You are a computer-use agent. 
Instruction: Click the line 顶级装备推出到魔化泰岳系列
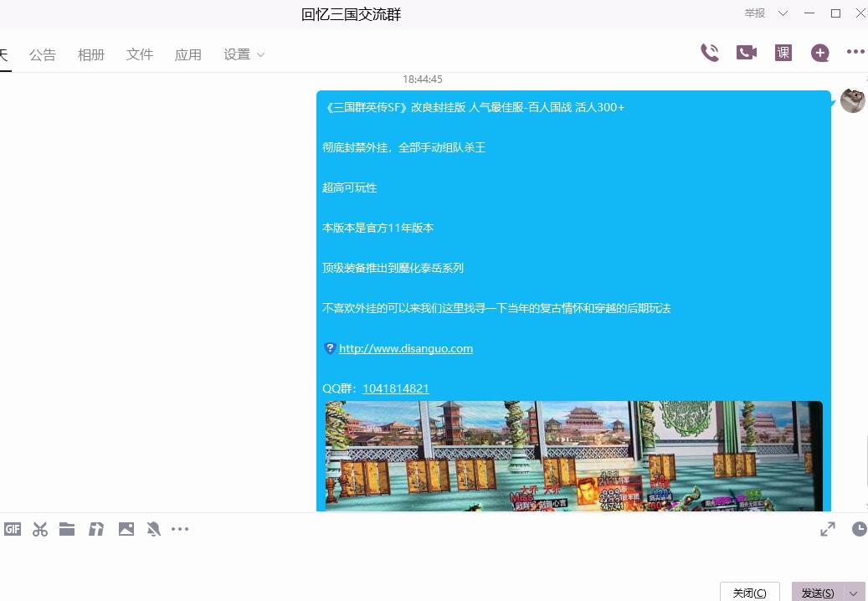click(393, 268)
